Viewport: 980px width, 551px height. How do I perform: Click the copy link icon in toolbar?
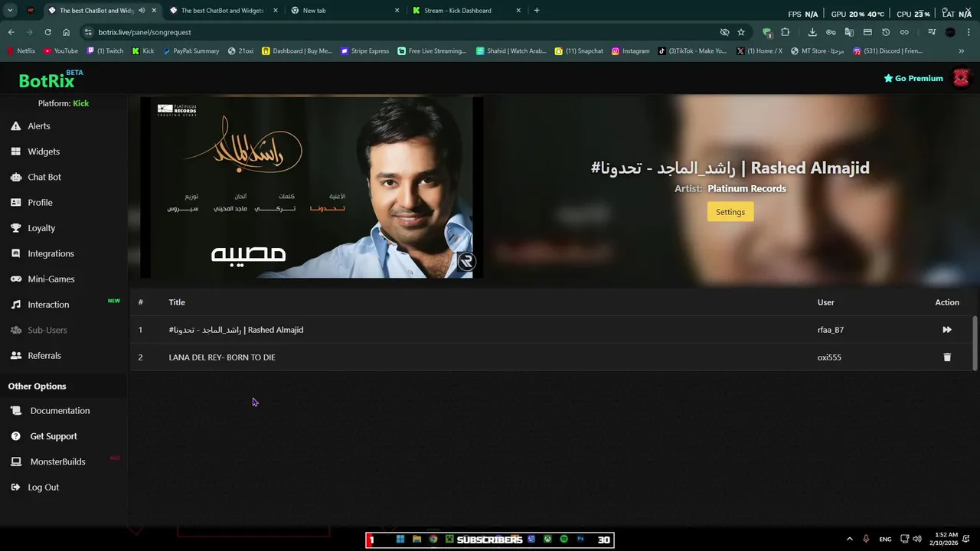[x=904, y=32]
